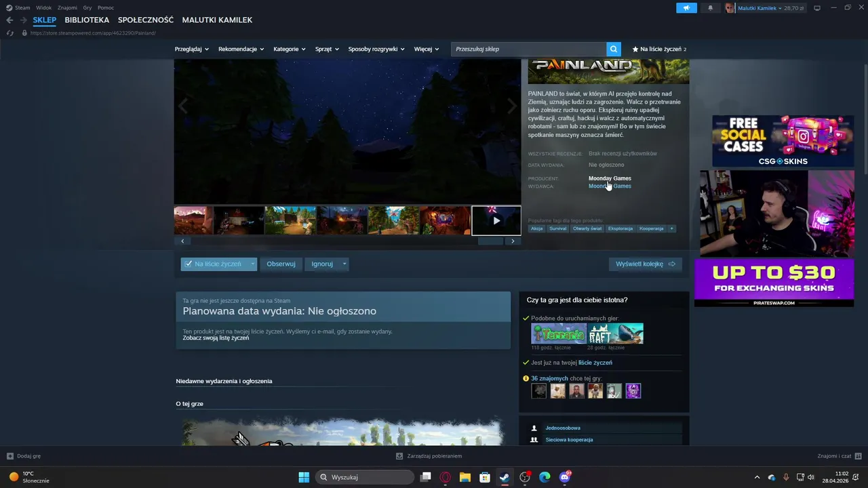This screenshot has width=868, height=488.
Task: Expand Więcej store menu
Action: (427, 49)
